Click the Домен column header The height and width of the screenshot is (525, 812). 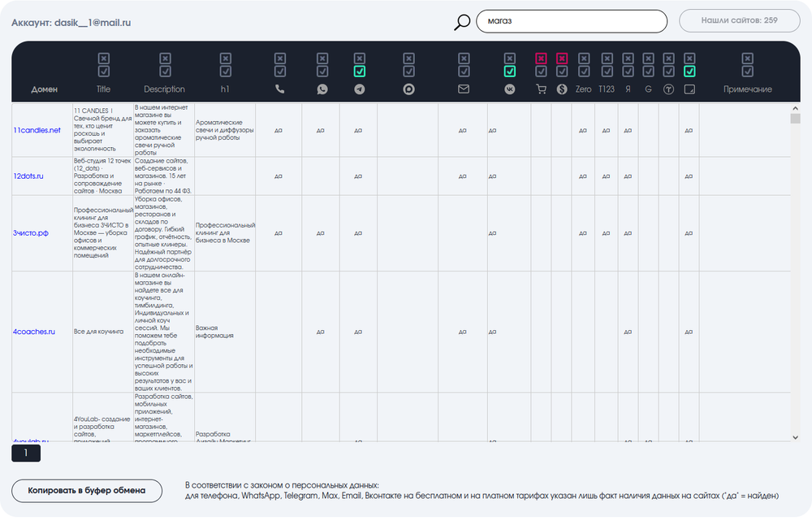45,89
